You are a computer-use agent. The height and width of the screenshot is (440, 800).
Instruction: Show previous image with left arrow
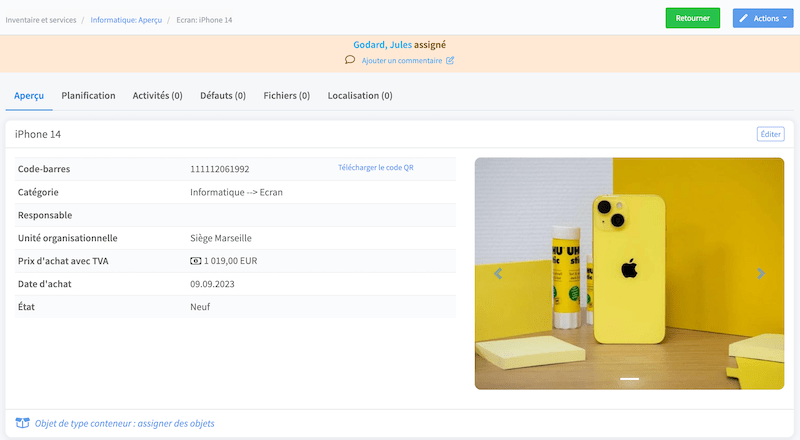coord(498,274)
